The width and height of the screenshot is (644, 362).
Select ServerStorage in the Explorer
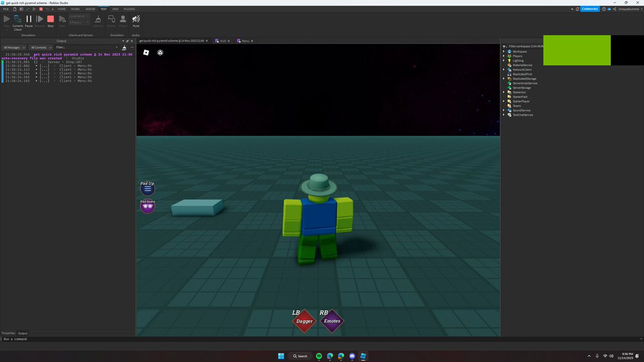tap(522, 87)
